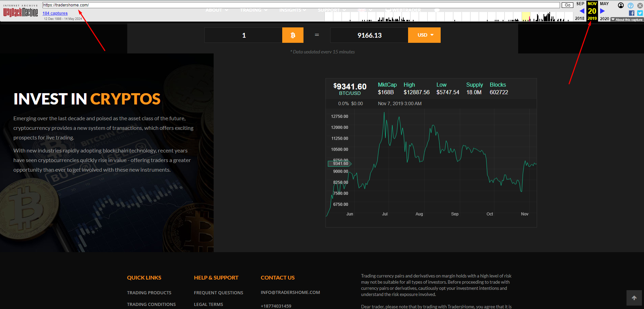Click the Go button in Wayback toolbar
The image size is (644, 309).
(x=568, y=5)
